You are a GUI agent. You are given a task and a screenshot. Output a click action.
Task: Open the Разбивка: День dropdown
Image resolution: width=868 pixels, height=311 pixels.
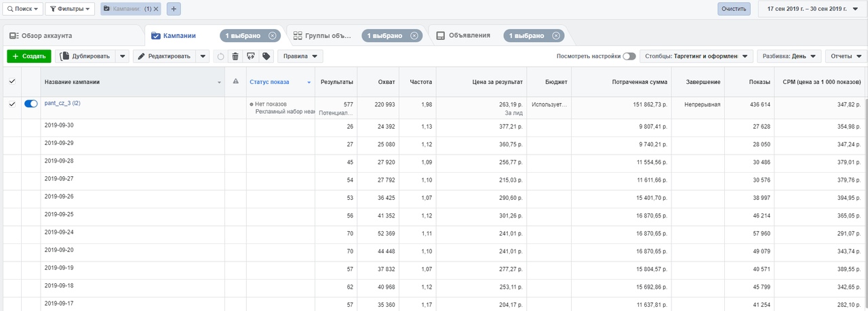tap(790, 56)
